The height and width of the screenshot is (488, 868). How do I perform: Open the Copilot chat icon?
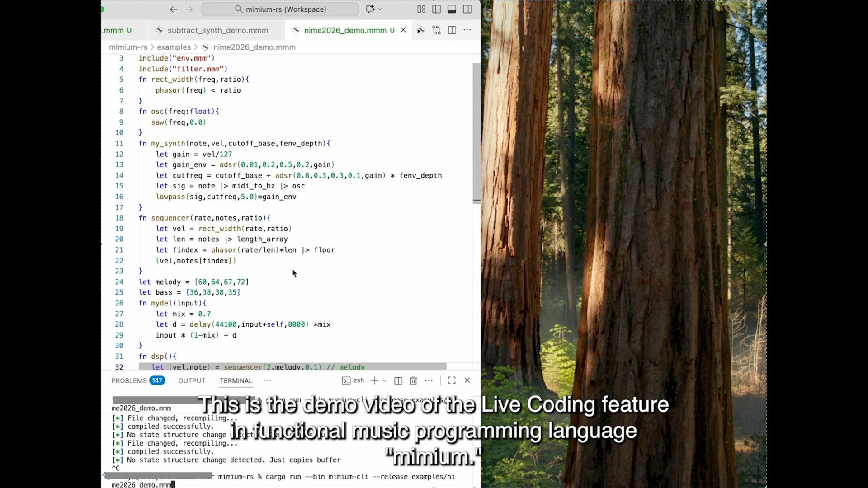click(371, 9)
